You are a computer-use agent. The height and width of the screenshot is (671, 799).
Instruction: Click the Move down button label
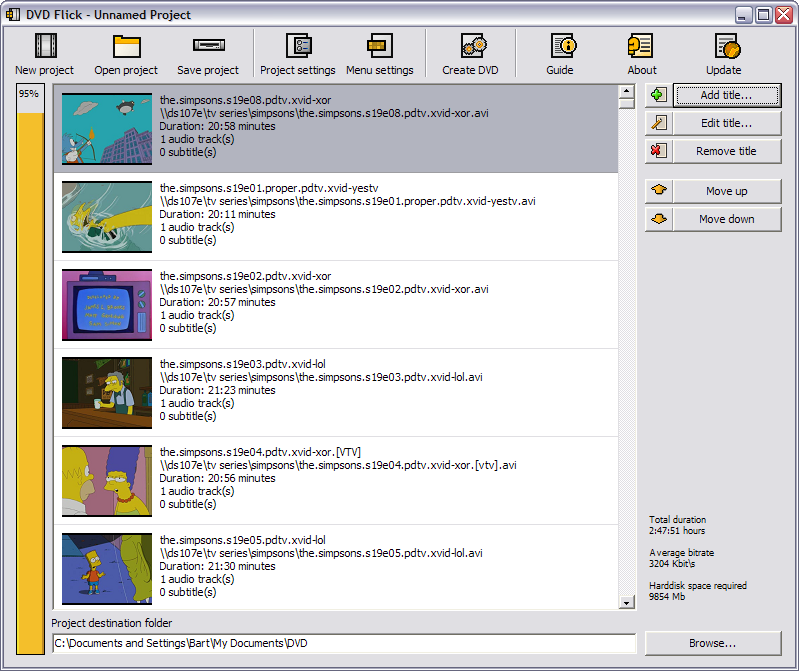[x=727, y=219]
